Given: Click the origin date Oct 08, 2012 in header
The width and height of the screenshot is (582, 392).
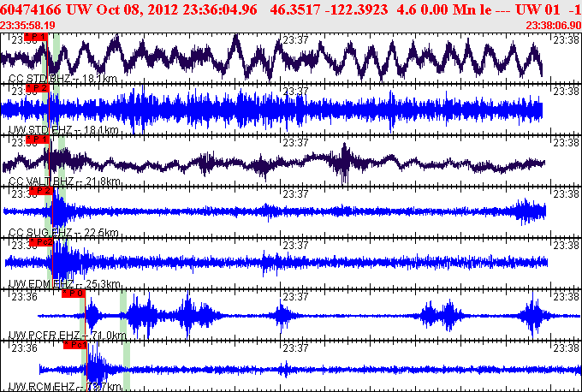Looking at the screenshot, I should coord(137,9).
